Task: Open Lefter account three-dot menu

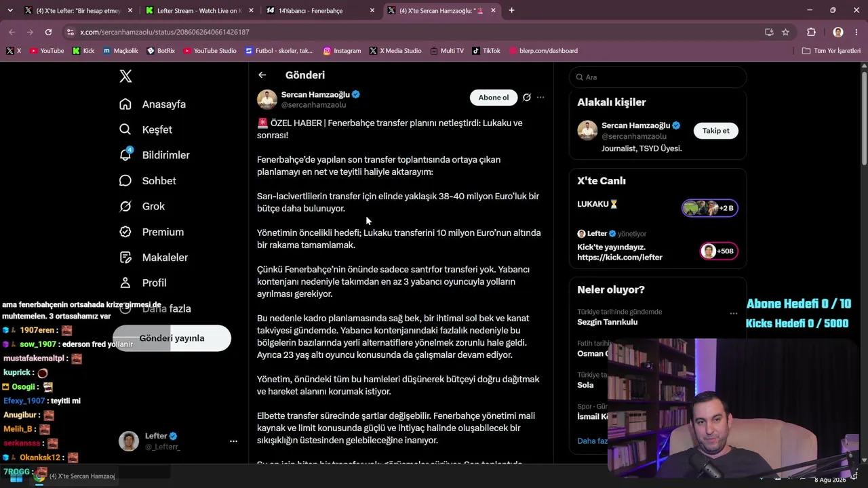Action: point(233,441)
